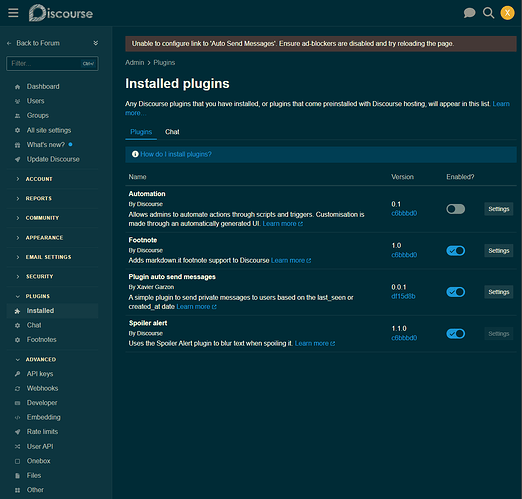Open Footnote plugin Learn more link
The image size is (522, 499).
click(x=291, y=260)
